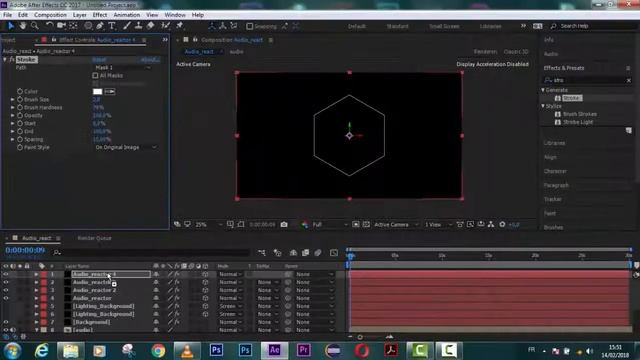Click the white Stroke color swatch
Screen dimensions: 640x360
pos(98,91)
